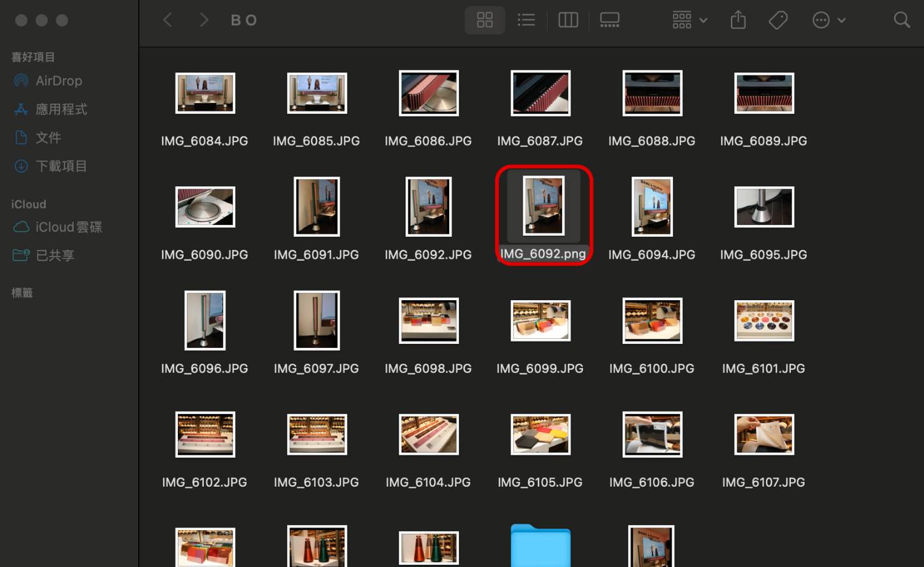Open 文件 in the sidebar
The height and width of the screenshot is (567, 924).
point(38,138)
